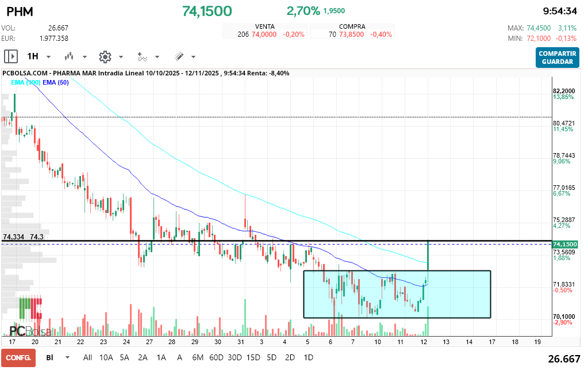Expand the BI dropdown arrow
Viewport: 588px width, 370px height.
coord(67,357)
